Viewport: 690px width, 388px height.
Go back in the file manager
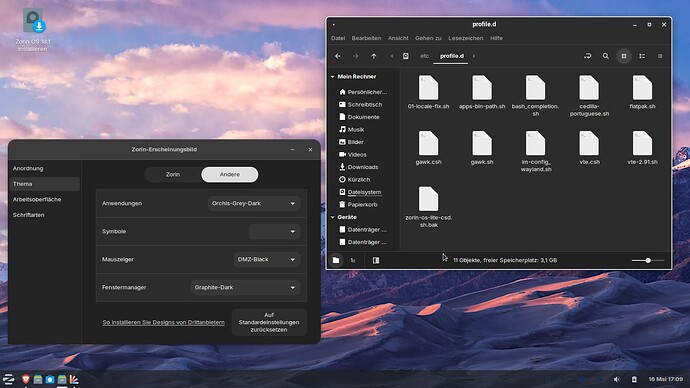point(338,56)
